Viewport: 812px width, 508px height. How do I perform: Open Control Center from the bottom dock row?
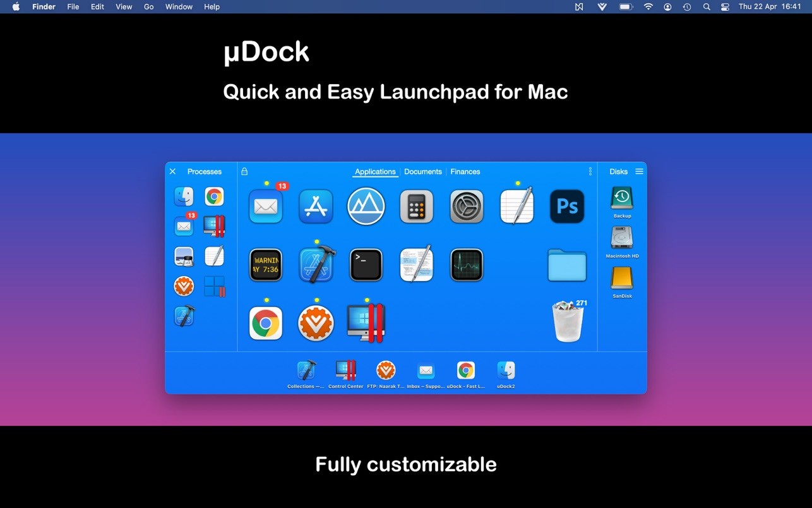point(345,370)
